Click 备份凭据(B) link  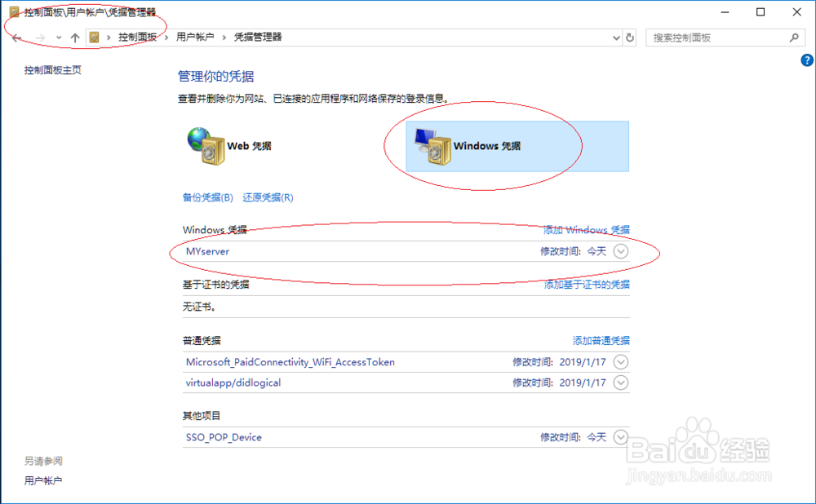coord(207,197)
